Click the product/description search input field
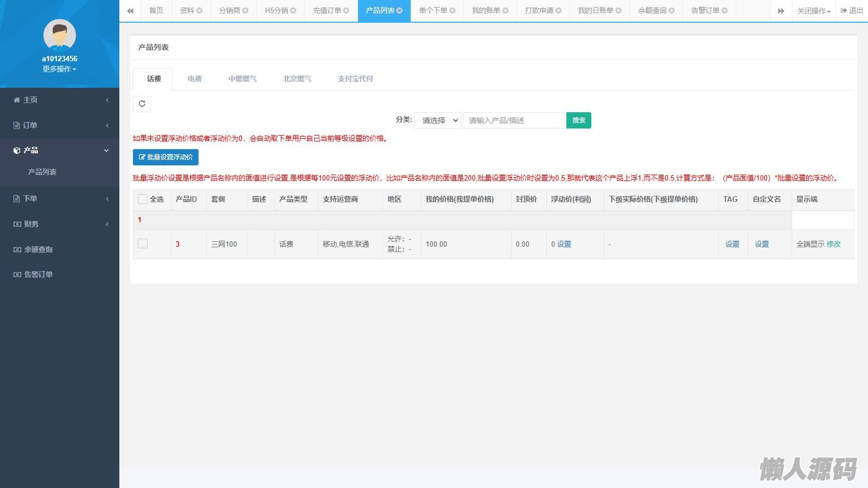Viewport: 868px width, 488px height. pos(514,120)
